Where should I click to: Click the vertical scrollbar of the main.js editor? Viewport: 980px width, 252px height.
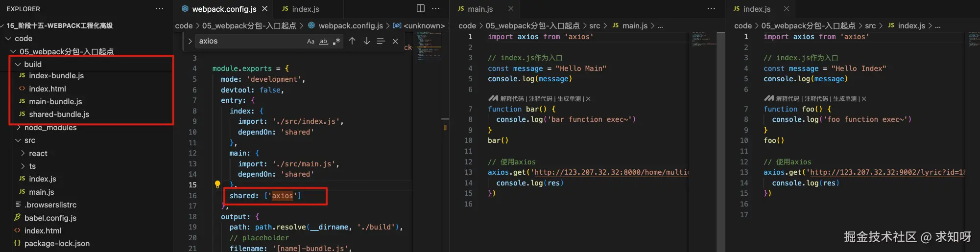(x=720, y=142)
